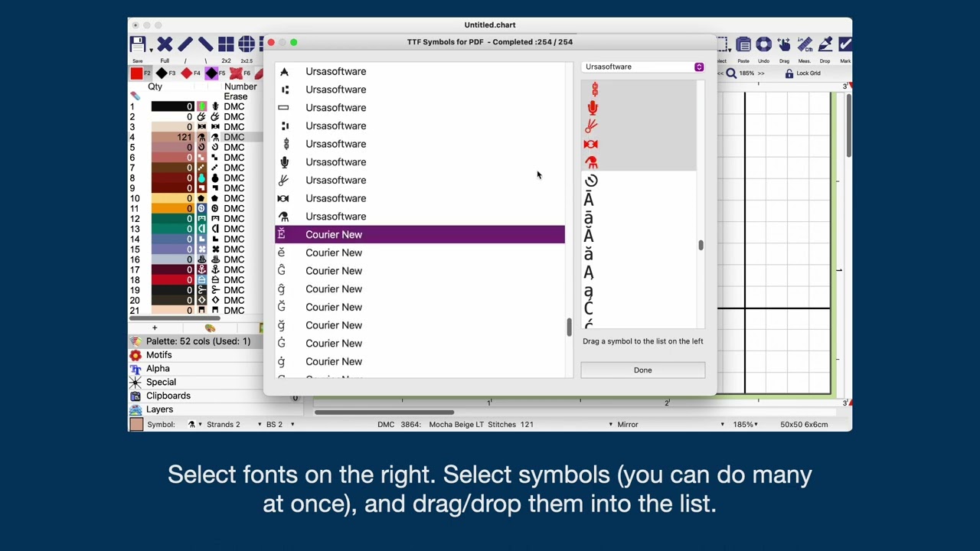The image size is (980, 551).
Task: Click the Undo toolbar icon
Action: coord(763,44)
